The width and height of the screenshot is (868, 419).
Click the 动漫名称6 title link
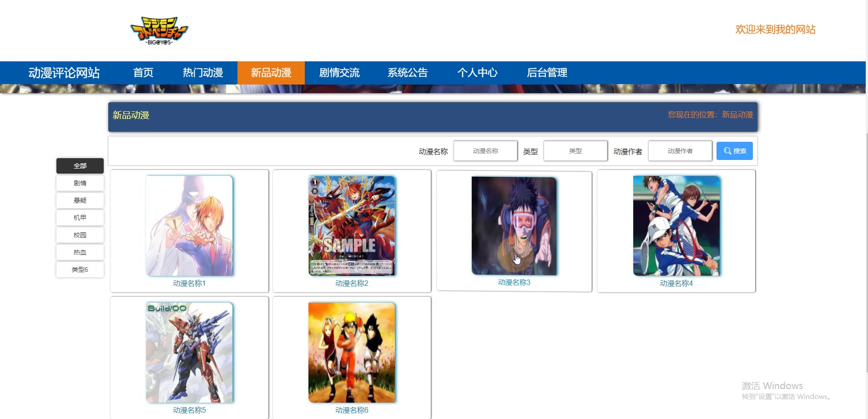352,410
